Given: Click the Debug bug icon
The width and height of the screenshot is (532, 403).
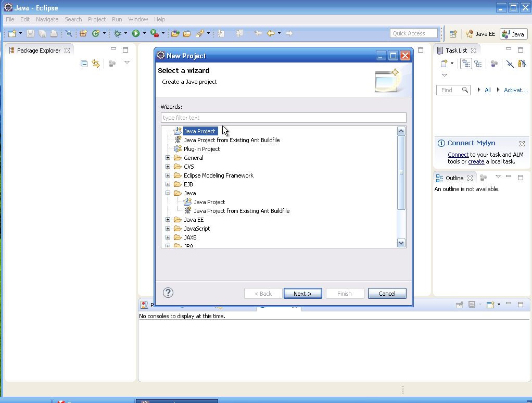Looking at the screenshot, I should (x=118, y=33).
